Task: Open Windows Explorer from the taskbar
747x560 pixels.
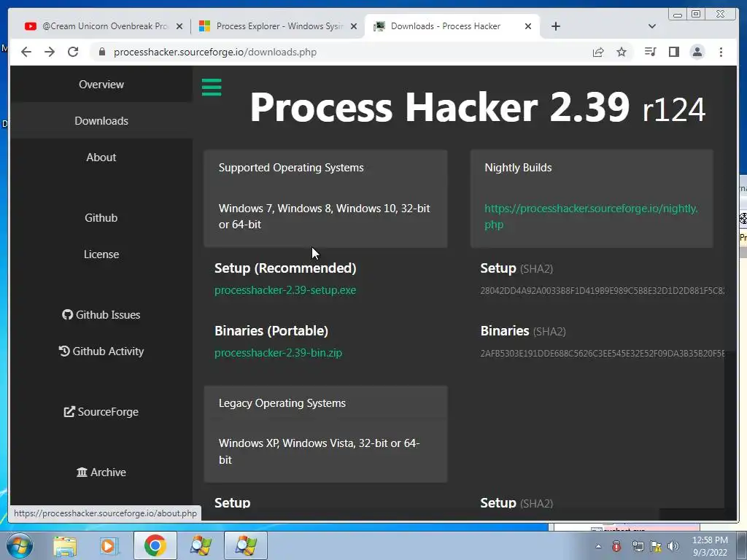Action: coord(65,545)
